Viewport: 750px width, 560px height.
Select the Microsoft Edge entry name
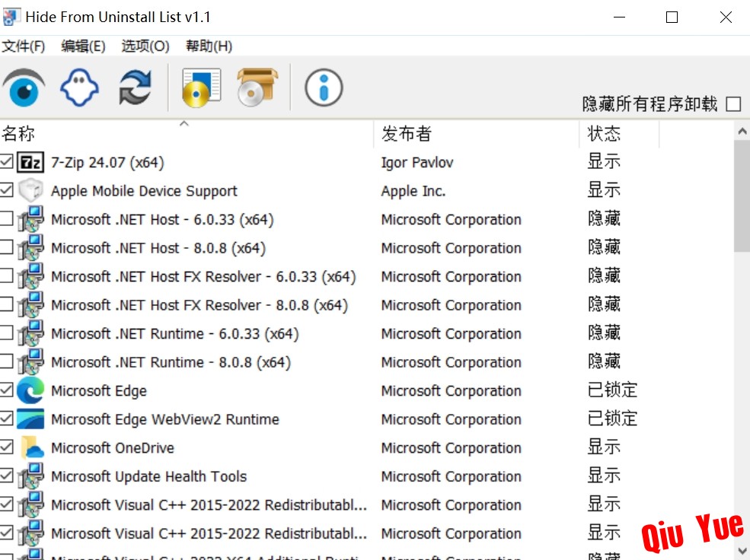pyautogui.click(x=99, y=391)
